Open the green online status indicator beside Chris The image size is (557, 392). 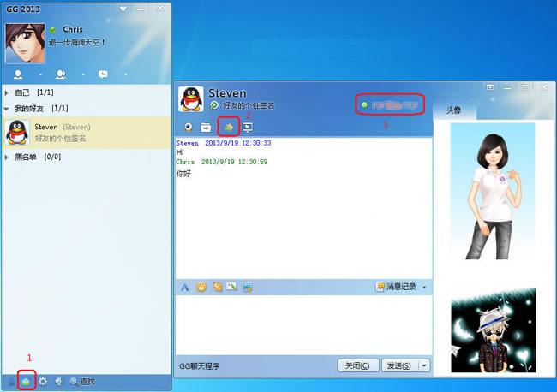pos(52,30)
